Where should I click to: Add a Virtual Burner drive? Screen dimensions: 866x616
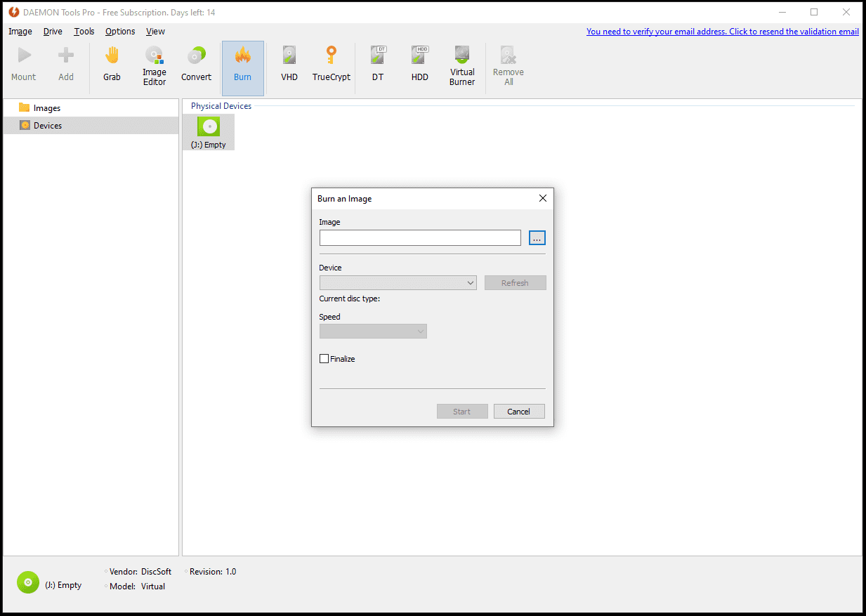[462, 67]
